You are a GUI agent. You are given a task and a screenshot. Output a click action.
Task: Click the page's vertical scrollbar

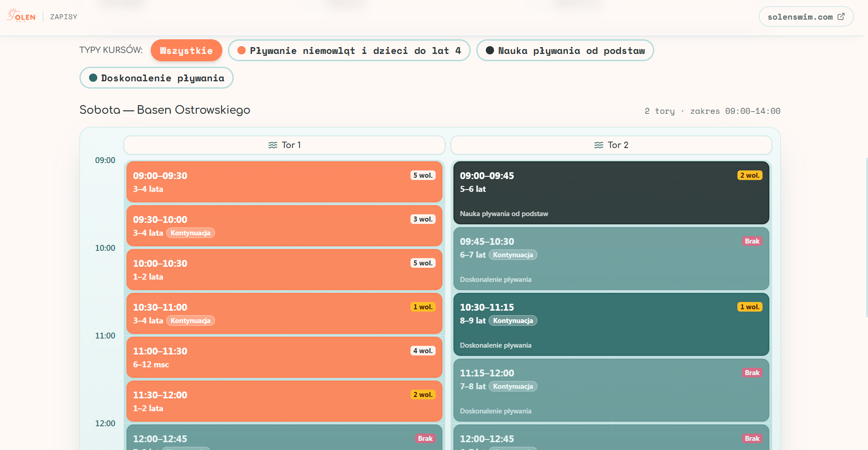[866, 238]
